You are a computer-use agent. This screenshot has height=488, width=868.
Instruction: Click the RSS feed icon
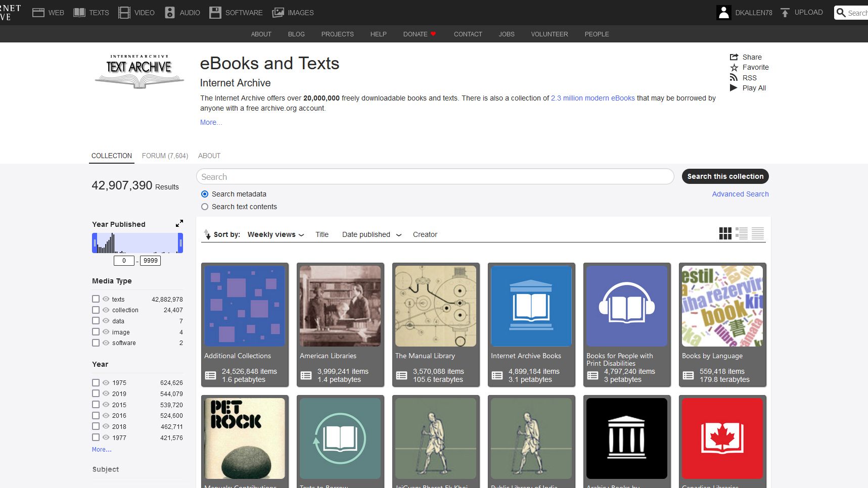734,77
